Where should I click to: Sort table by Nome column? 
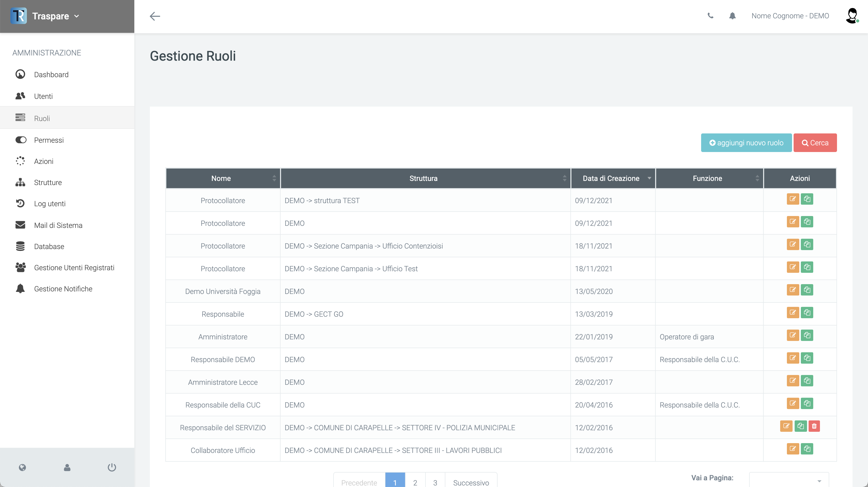tap(223, 178)
